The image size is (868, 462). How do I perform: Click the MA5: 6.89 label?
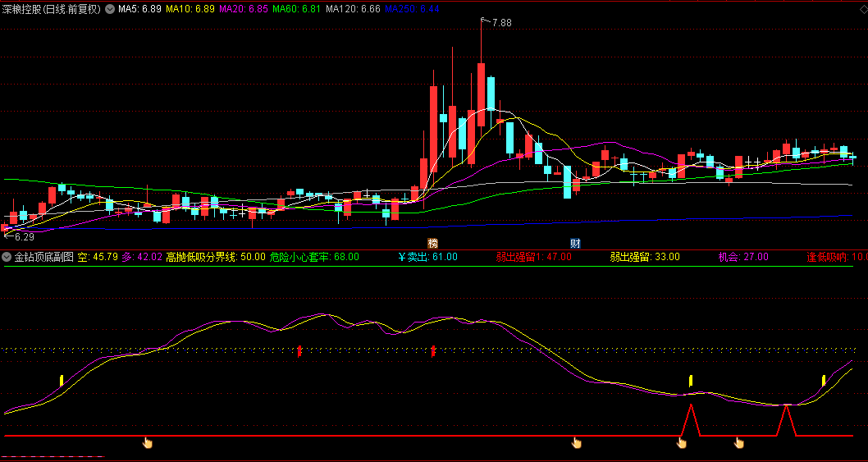pyautogui.click(x=139, y=9)
